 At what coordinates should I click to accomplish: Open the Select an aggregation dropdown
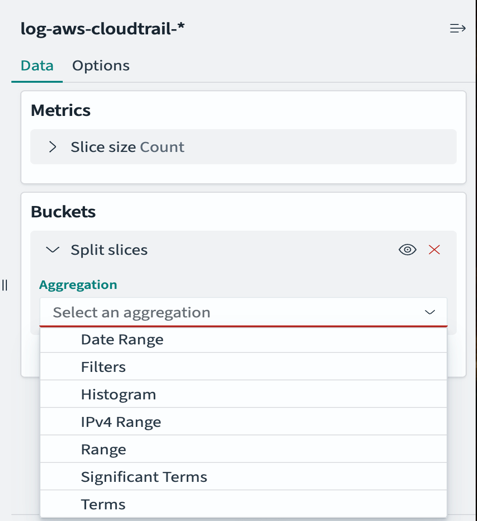[x=243, y=312]
